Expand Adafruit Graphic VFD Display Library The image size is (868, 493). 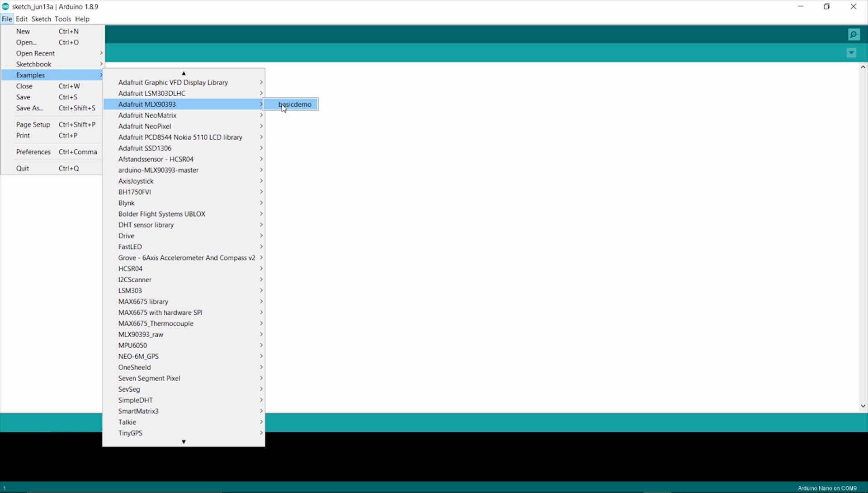click(184, 82)
